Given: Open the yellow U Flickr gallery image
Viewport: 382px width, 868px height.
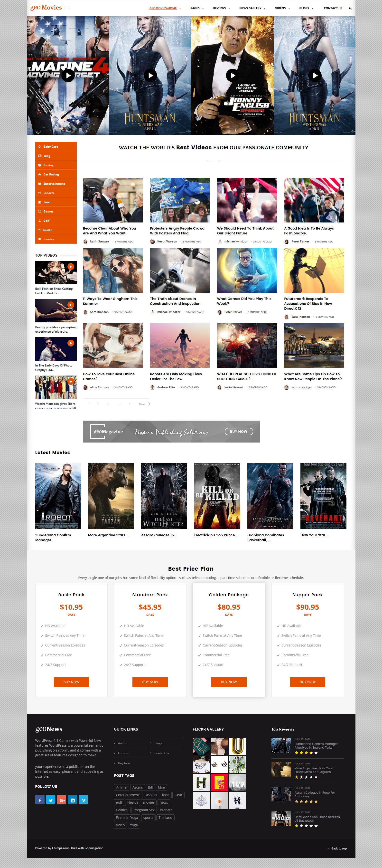Looking at the screenshot, I should 237,746.
